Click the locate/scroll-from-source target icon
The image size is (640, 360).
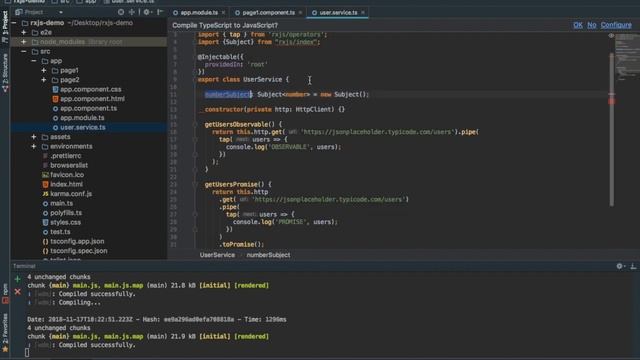pos(121,12)
